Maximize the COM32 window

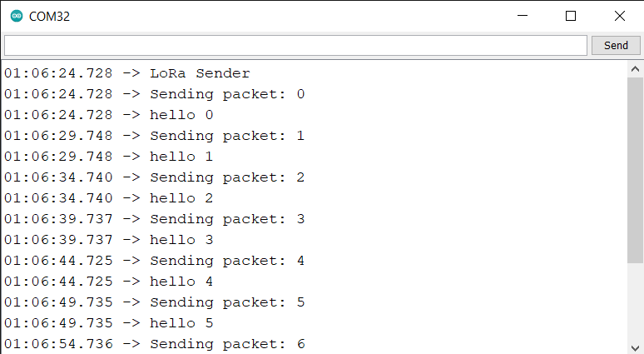point(571,16)
